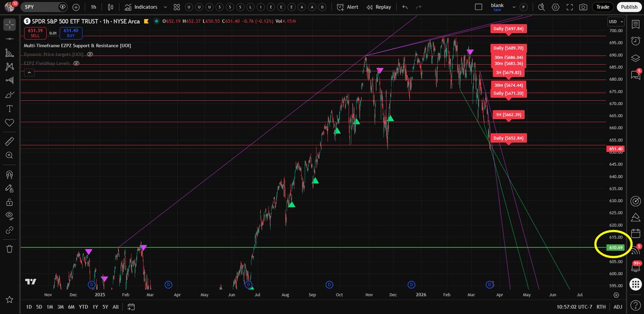
Task: Open indicator templates grid icon
Action: click(x=177, y=7)
